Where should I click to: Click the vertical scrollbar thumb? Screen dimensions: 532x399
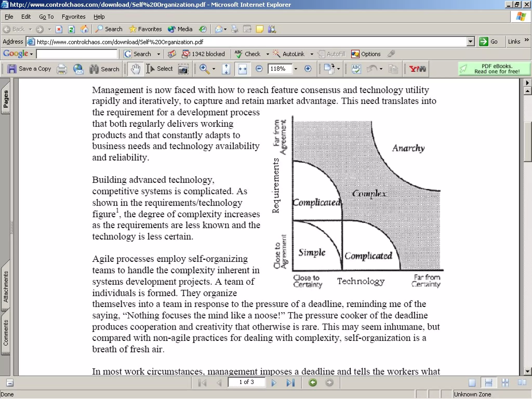pyautogui.click(x=528, y=142)
